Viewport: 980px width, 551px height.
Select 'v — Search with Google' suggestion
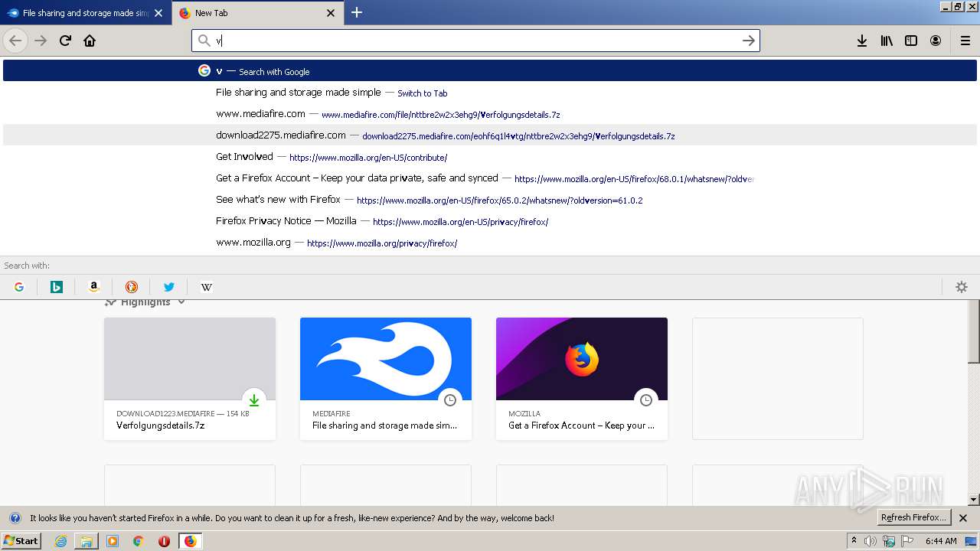(x=490, y=71)
